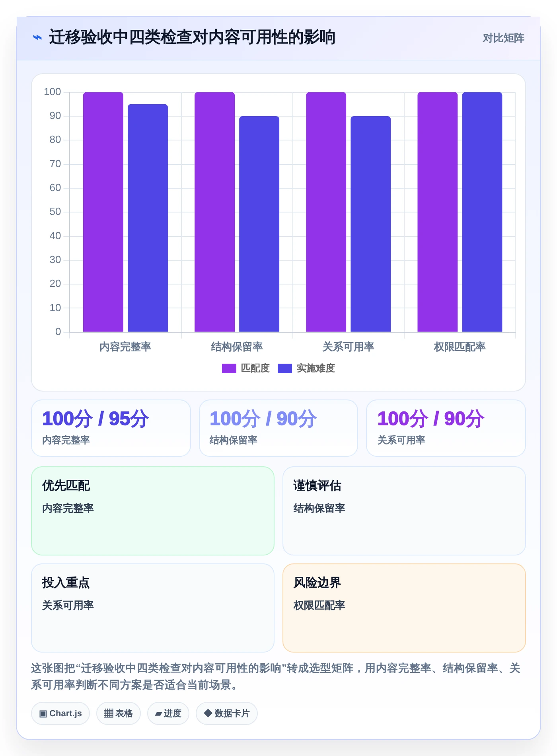This screenshot has height=756, width=557.
Task: Select the purple 结构保留率 匹配度 bar
Action: click(214, 212)
